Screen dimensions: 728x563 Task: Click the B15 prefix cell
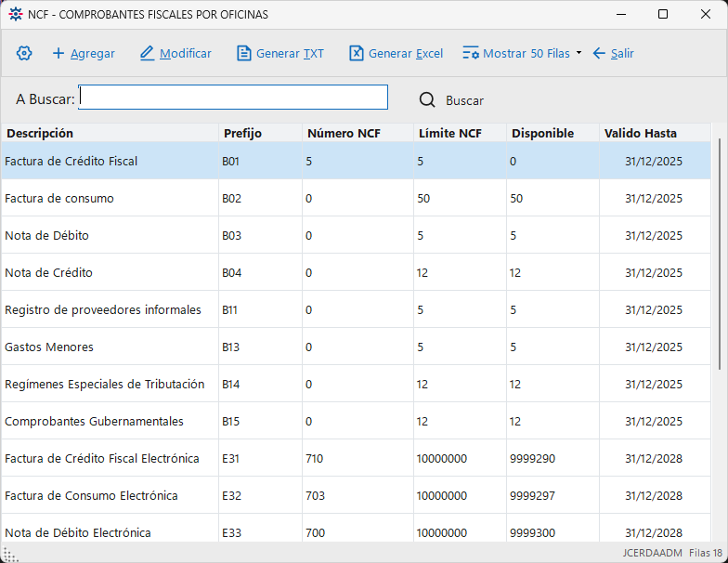[x=260, y=421]
